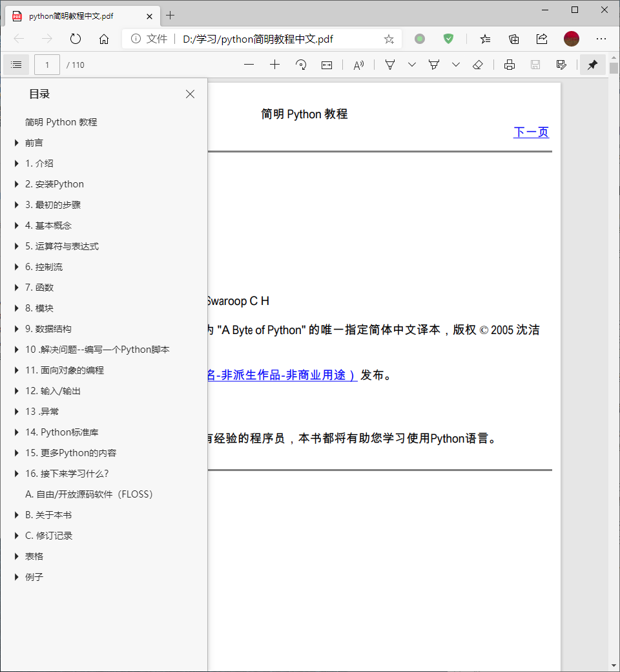Viewport: 620px width, 672px height.
Task: Go to 12. 输入/输出 chapter
Action: pos(53,391)
